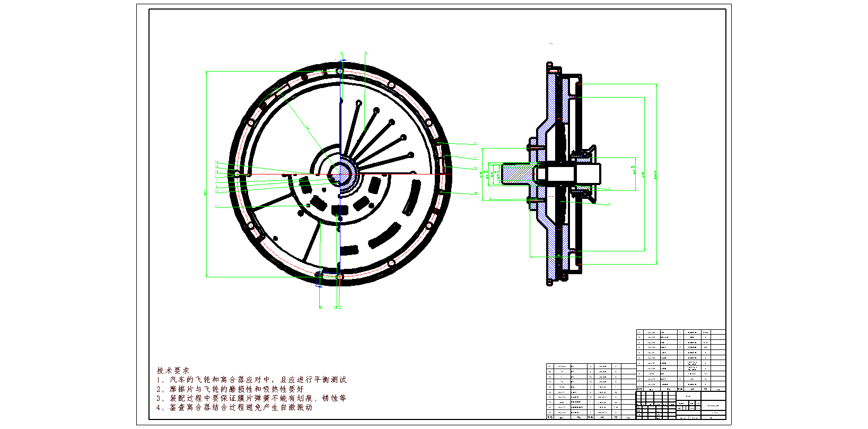This screenshot has height=429, width=868.
Task: Click the top flange end of section view
Action: (550, 67)
